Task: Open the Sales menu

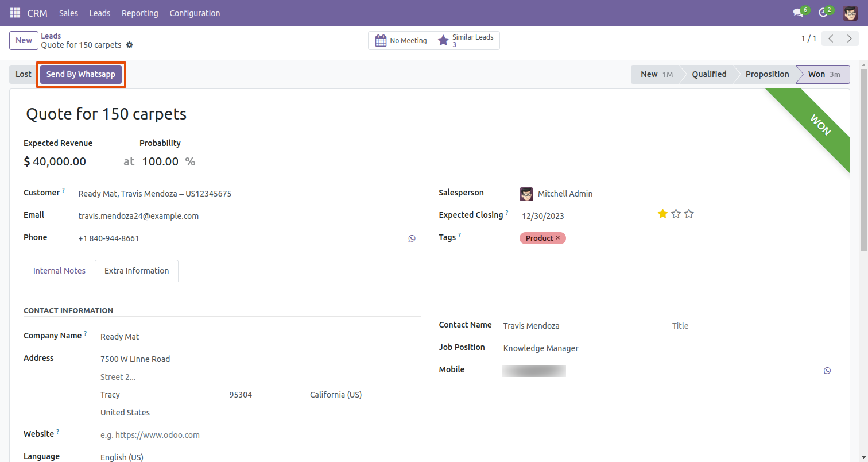Action: (68, 13)
